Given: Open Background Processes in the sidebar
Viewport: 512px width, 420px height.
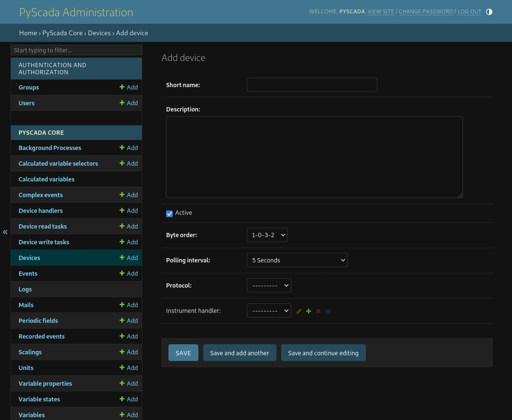Looking at the screenshot, I should tap(50, 148).
